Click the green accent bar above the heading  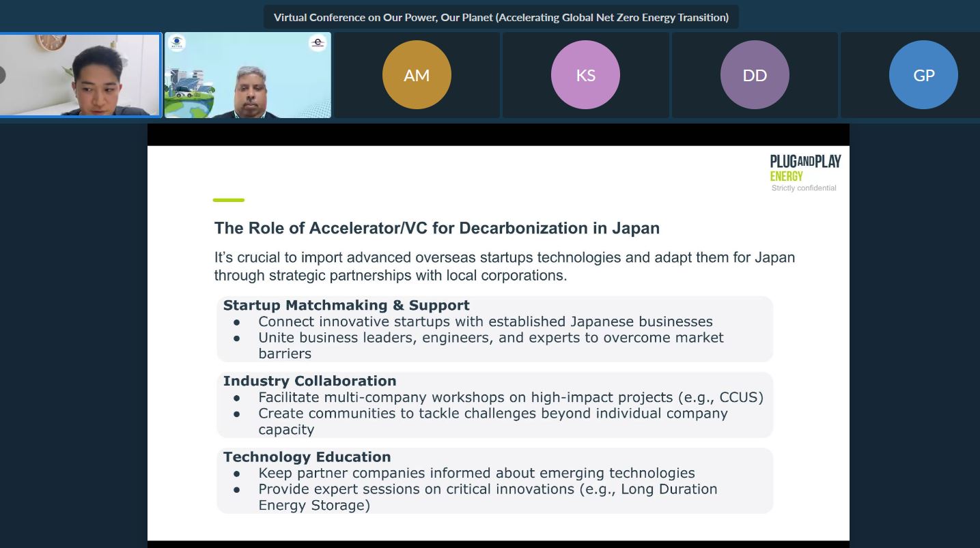(229, 200)
